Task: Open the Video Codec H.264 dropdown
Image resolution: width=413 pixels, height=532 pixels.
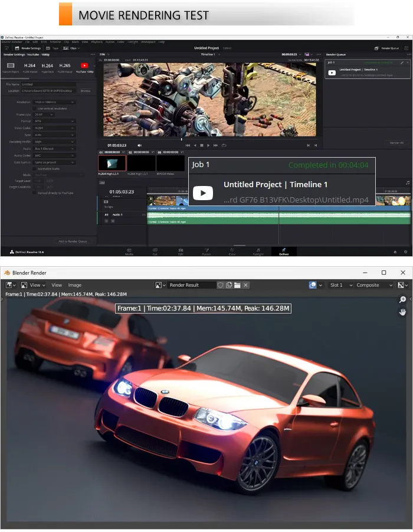Action: coord(54,128)
